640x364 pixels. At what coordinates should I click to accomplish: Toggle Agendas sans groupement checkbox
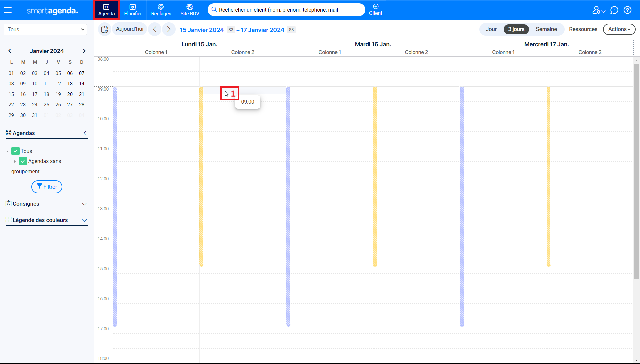(23, 162)
